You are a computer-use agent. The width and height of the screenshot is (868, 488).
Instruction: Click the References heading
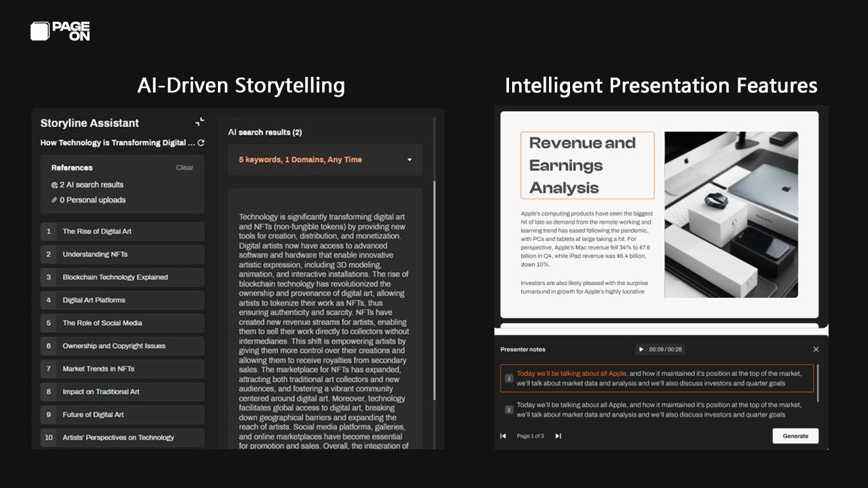tap(72, 168)
